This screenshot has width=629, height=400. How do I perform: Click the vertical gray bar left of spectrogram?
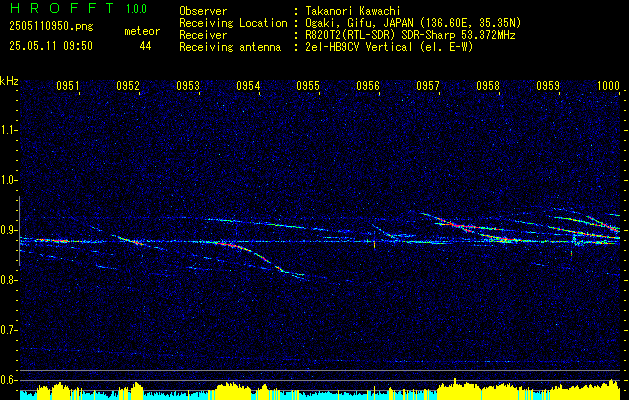19,231
